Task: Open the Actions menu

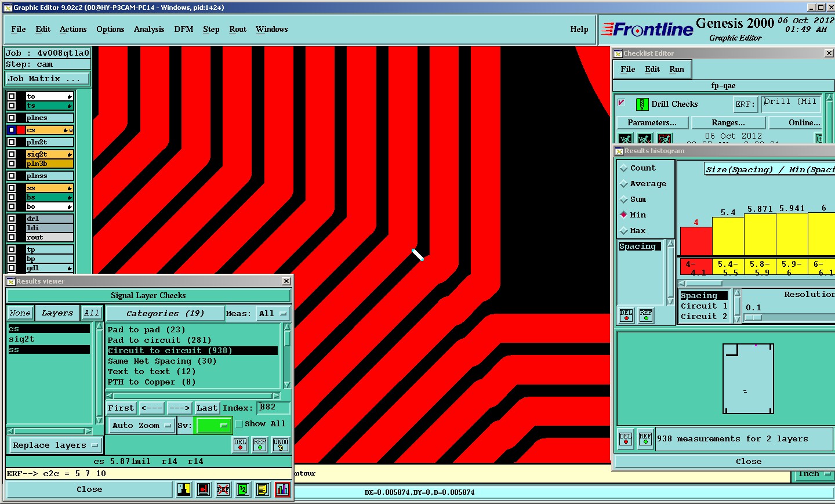Action: pos(73,30)
